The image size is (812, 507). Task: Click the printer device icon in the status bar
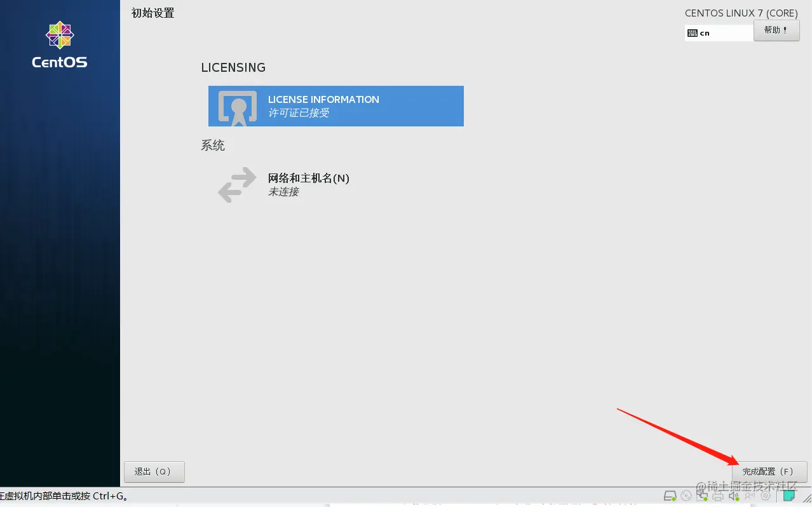click(x=717, y=496)
